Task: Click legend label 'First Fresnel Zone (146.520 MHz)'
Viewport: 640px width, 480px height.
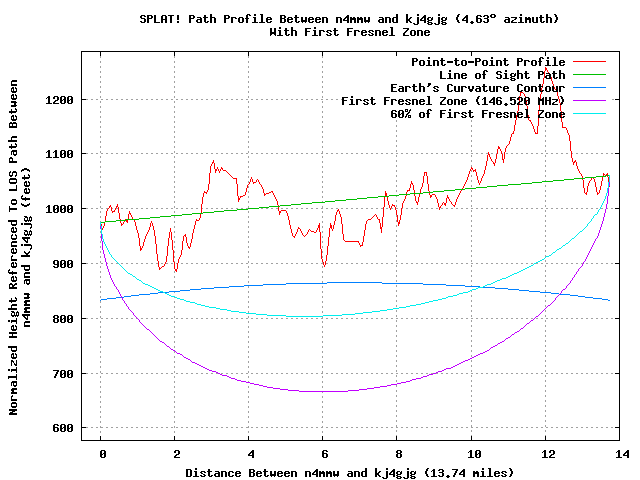Action: (453, 101)
